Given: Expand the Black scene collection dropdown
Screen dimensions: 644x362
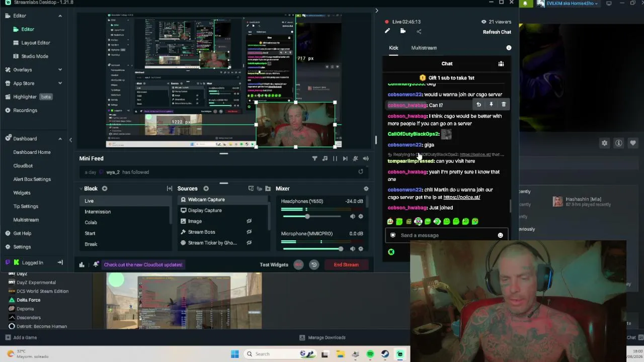Looking at the screenshot, I should pos(81,189).
